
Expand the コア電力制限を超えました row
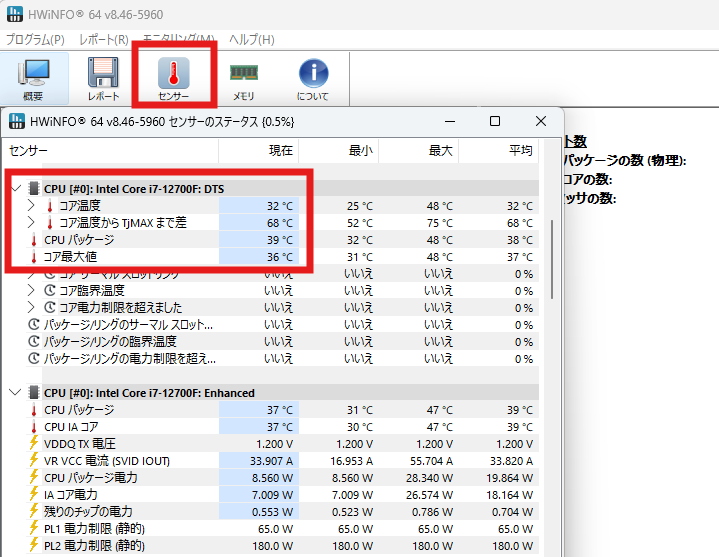point(31,307)
